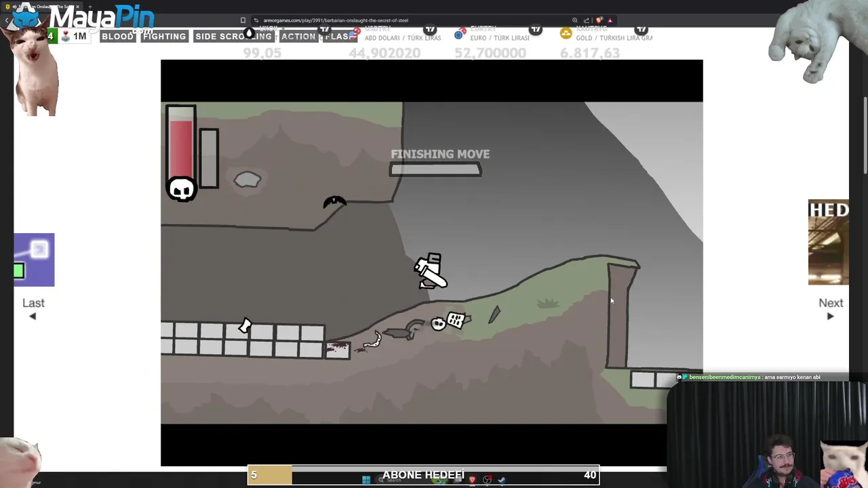Open the SIDE SCROLLING tag
The image size is (868, 488).
(233, 37)
